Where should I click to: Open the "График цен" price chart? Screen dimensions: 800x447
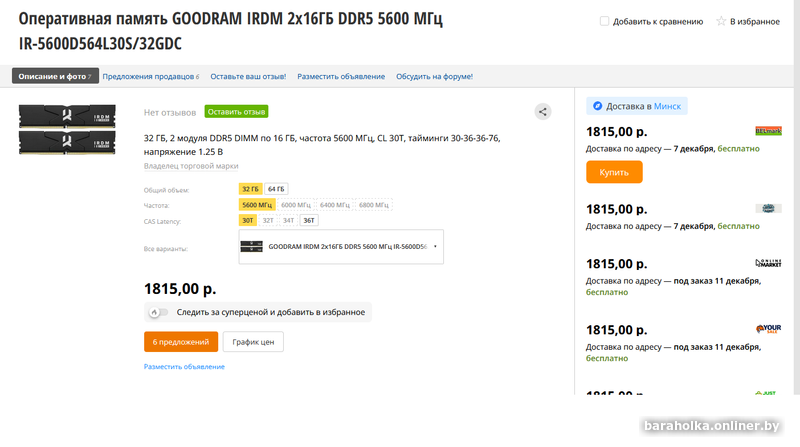253,342
